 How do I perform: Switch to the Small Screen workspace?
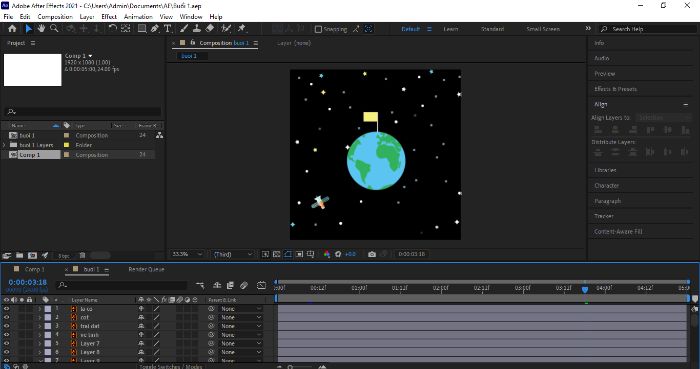point(543,29)
